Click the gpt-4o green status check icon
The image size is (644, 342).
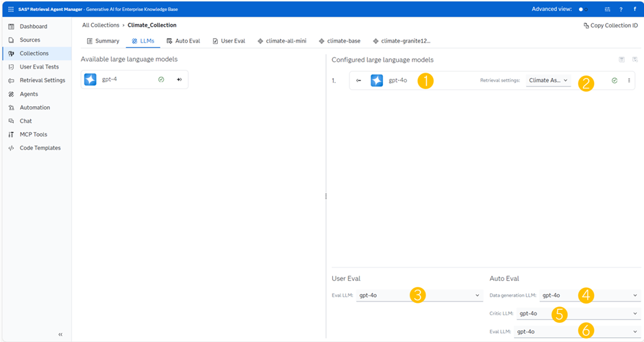click(x=615, y=81)
